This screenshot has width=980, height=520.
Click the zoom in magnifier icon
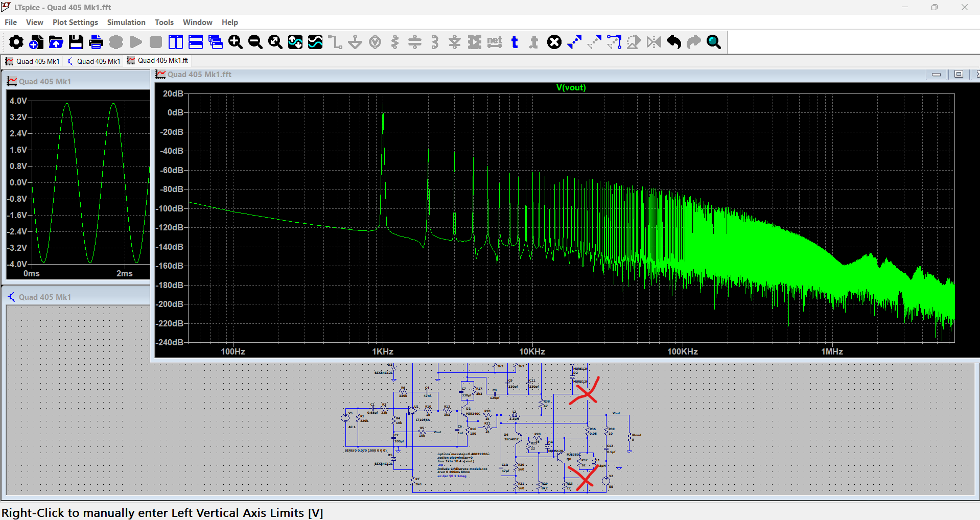coord(236,42)
